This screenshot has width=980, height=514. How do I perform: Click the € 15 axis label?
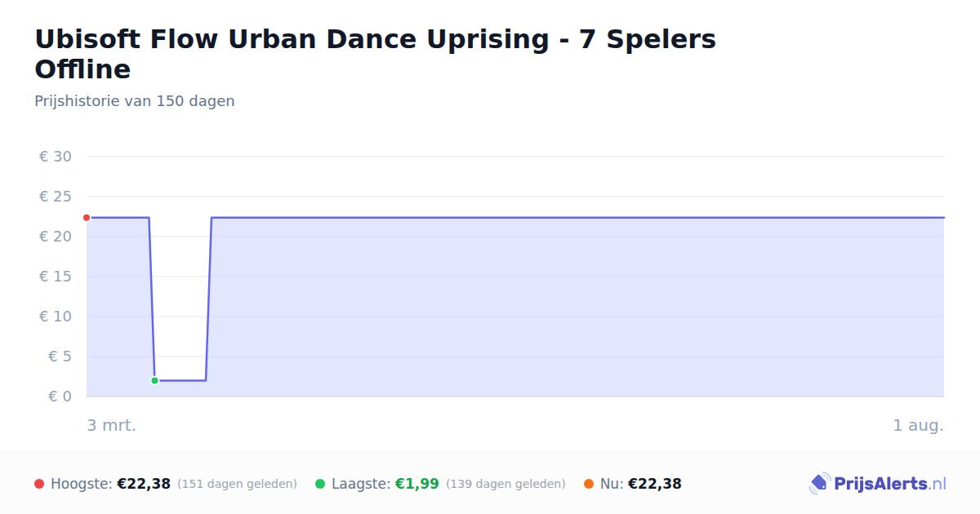56,277
